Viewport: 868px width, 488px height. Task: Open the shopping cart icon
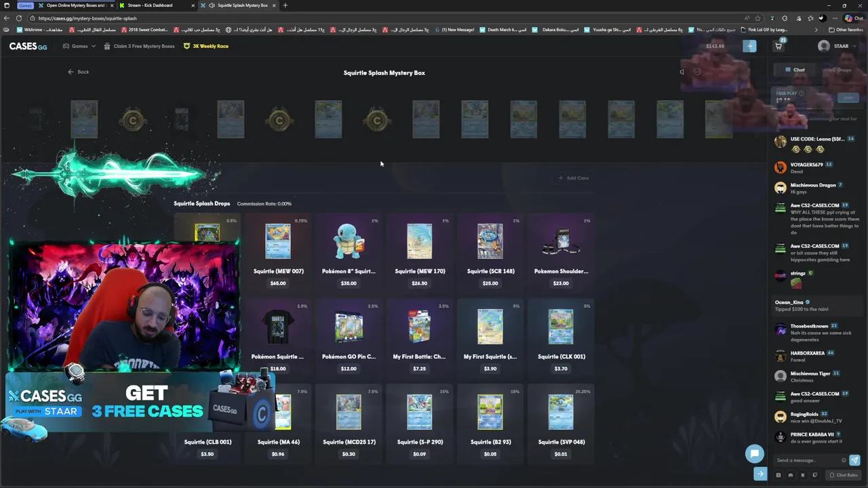[x=778, y=46]
